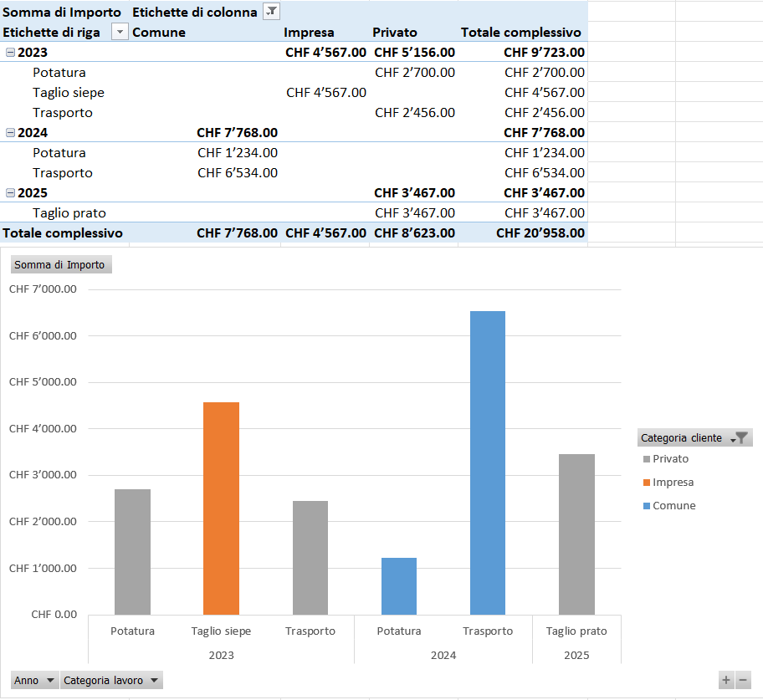The height and width of the screenshot is (700, 763).
Task: Select the blue Comune legend swatch
Action: (646, 506)
